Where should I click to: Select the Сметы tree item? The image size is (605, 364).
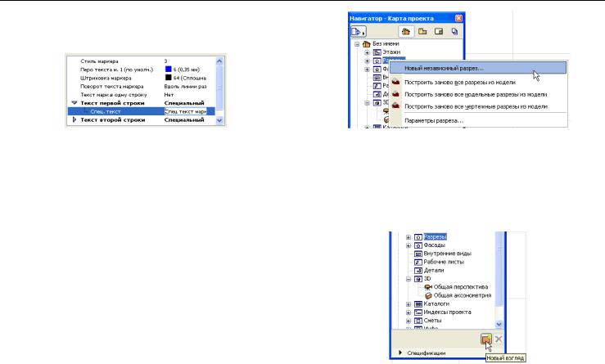point(432,321)
